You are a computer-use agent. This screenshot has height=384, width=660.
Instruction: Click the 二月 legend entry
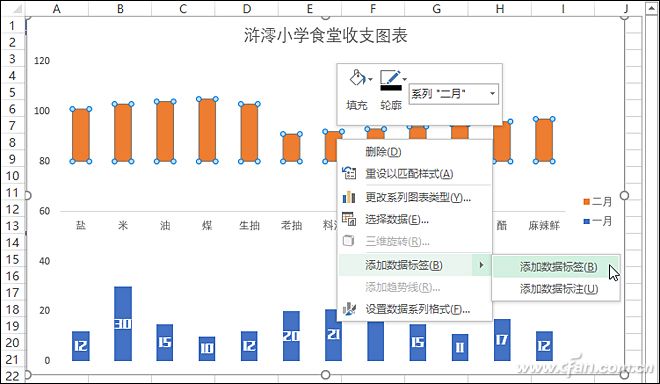tap(597, 201)
